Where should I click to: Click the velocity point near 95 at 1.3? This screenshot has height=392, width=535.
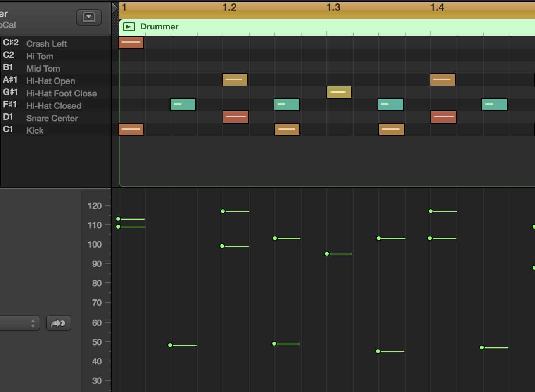(x=327, y=254)
